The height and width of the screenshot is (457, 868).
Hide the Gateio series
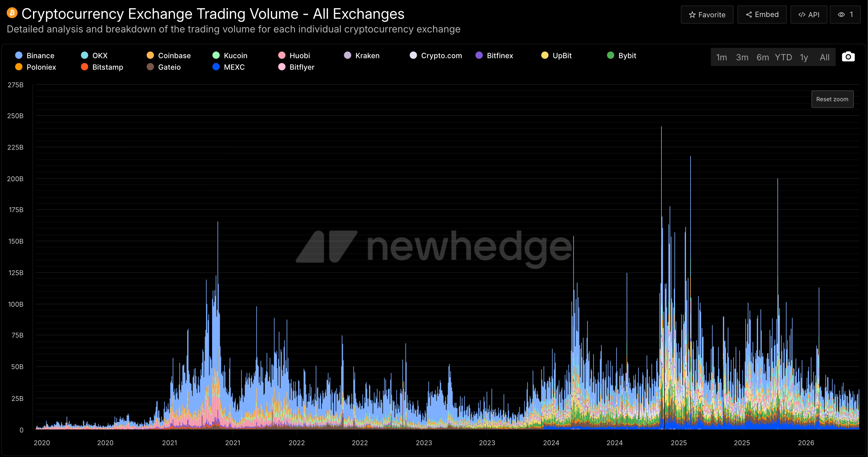164,67
